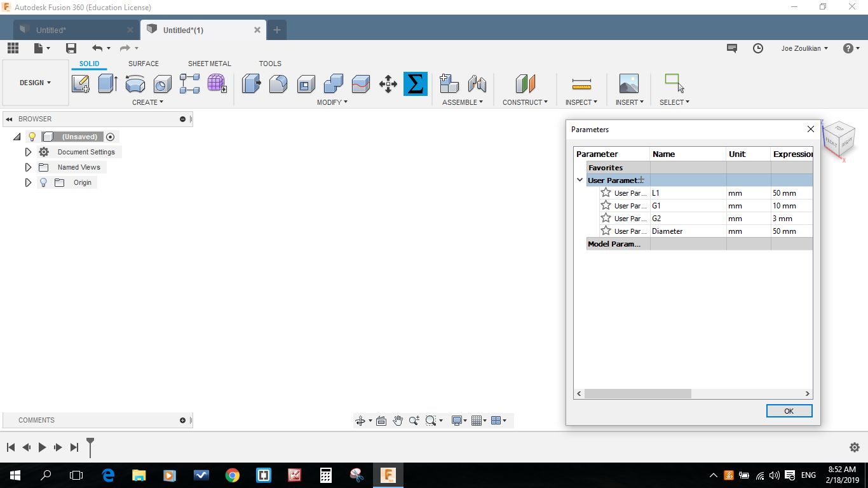Select the New Component tool
This screenshot has height=488, width=868.
click(449, 83)
